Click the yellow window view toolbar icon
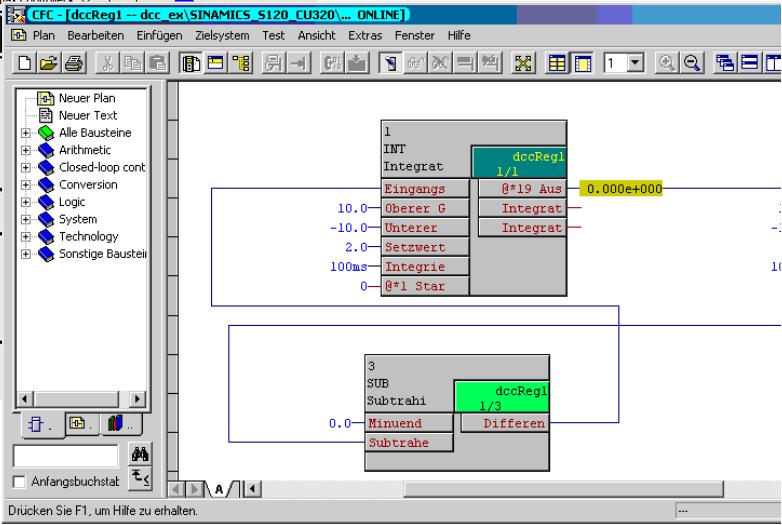The height and width of the screenshot is (525, 782). click(215, 63)
